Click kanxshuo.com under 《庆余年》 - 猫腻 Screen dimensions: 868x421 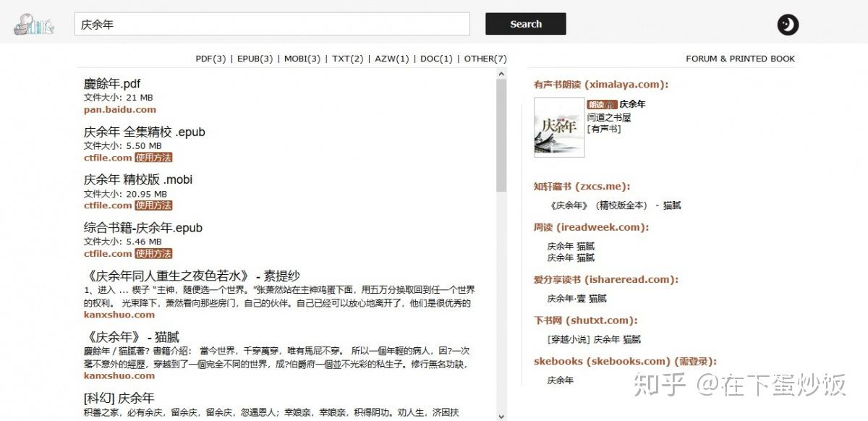click(119, 375)
